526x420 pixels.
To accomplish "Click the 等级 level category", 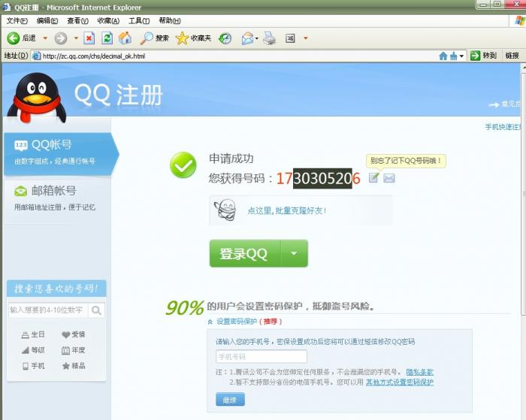I will [33, 350].
